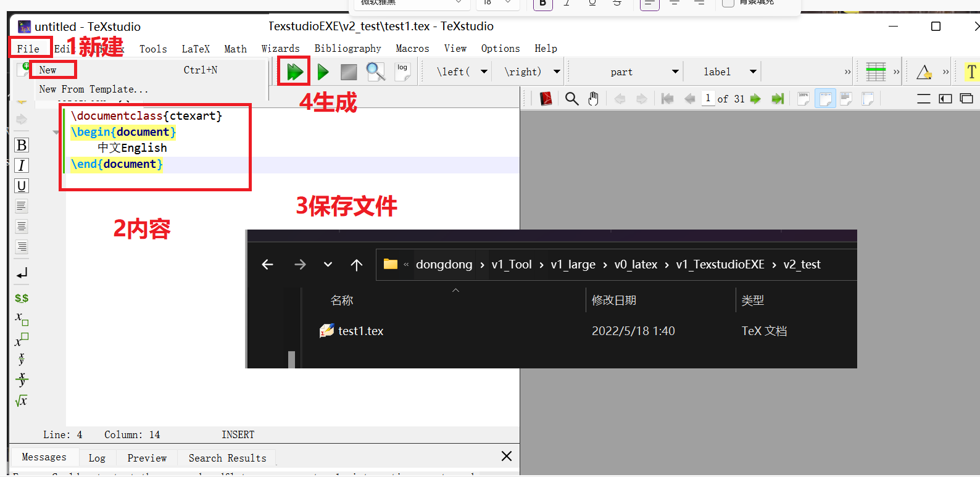This screenshot has height=477, width=980.
Task: Toggle the fit-to-text-width view button
Action: point(846,99)
